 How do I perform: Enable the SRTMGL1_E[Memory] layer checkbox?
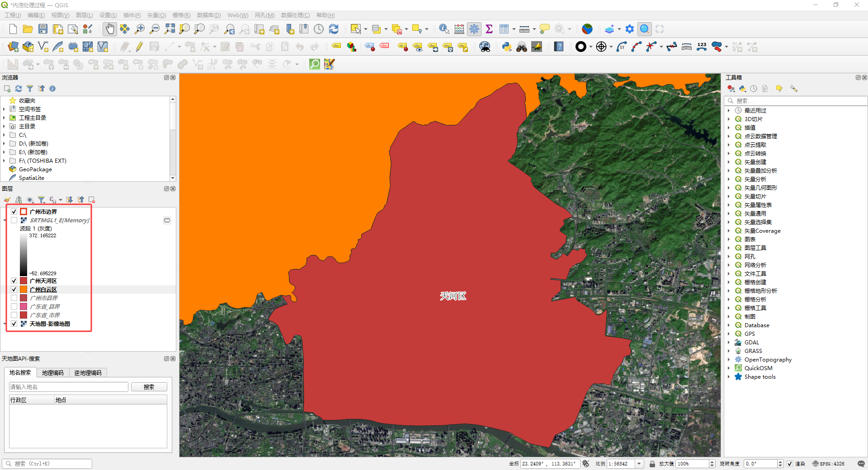(x=14, y=220)
